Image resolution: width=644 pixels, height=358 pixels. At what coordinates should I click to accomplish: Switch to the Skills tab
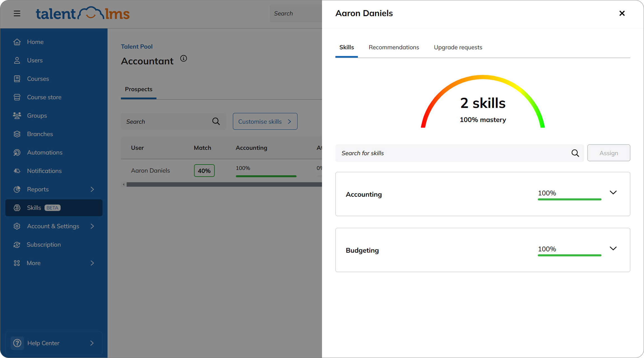(x=347, y=48)
